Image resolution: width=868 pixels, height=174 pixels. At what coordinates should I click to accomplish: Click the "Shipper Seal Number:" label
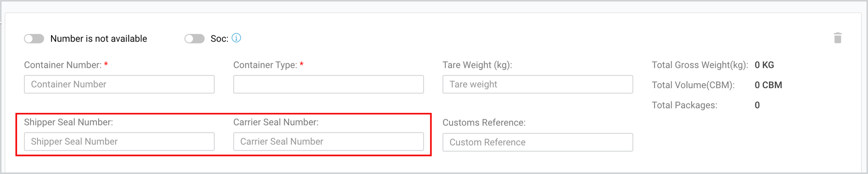(x=68, y=122)
